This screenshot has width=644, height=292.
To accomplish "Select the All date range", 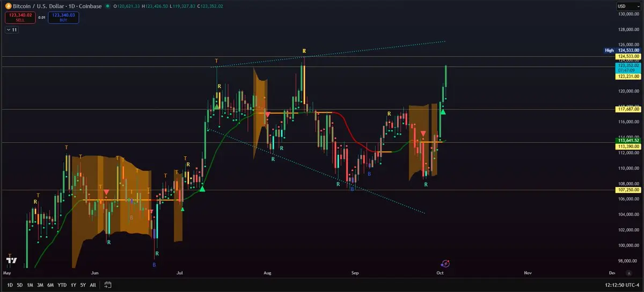I will point(93,284).
